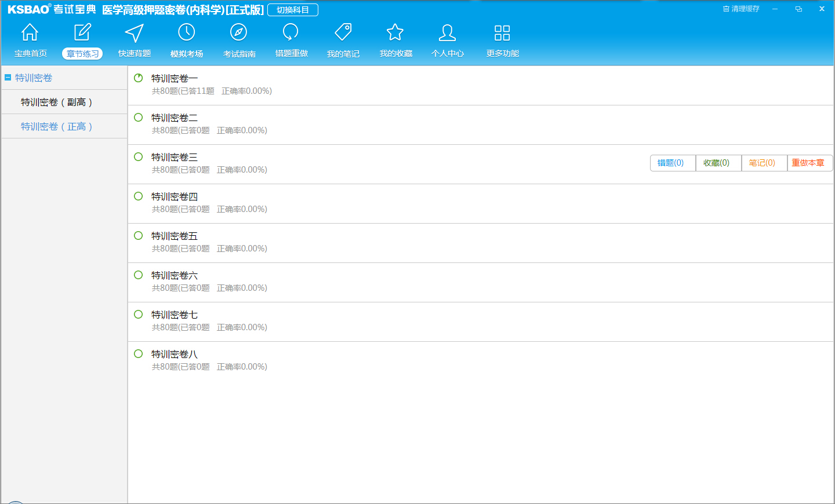The height and width of the screenshot is (504, 835).
Task: Click the stats line under 特训密卷五
Action: tap(209, 249)
